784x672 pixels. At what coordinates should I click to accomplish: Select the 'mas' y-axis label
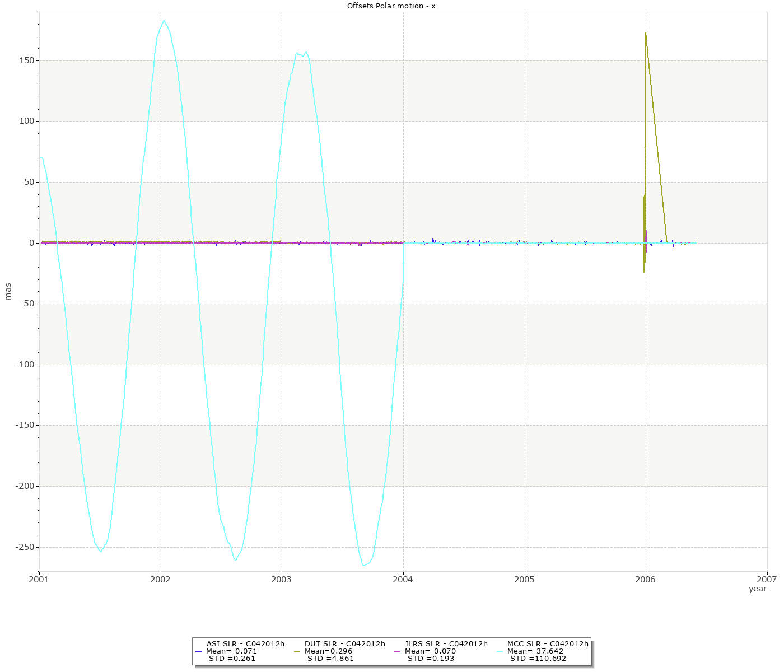click(x=8, y=291)
